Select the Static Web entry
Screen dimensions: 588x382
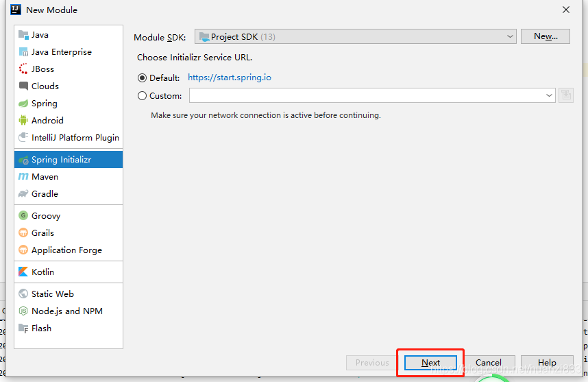pos(69,294)
